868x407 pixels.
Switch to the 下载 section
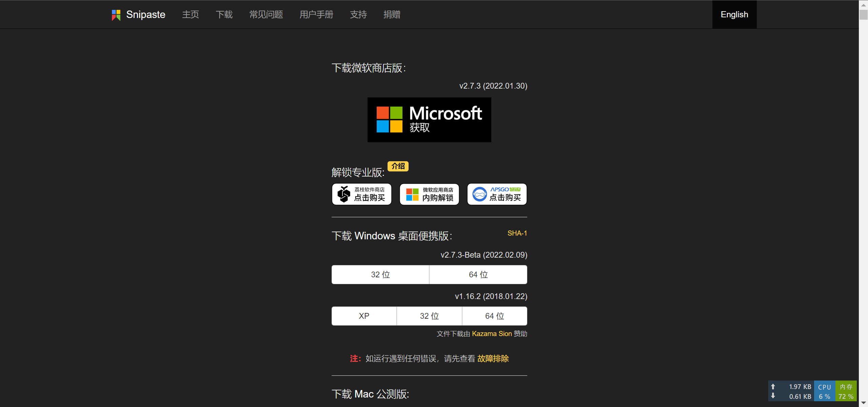coord(224,14)
